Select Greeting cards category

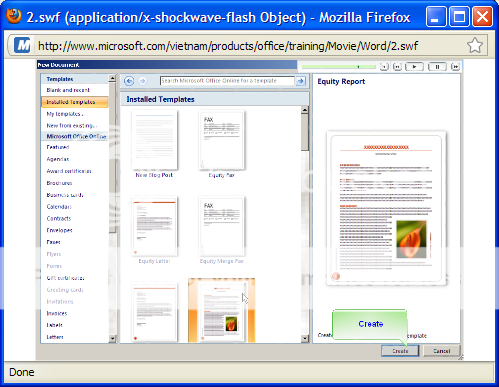click(x=65, y=290)
